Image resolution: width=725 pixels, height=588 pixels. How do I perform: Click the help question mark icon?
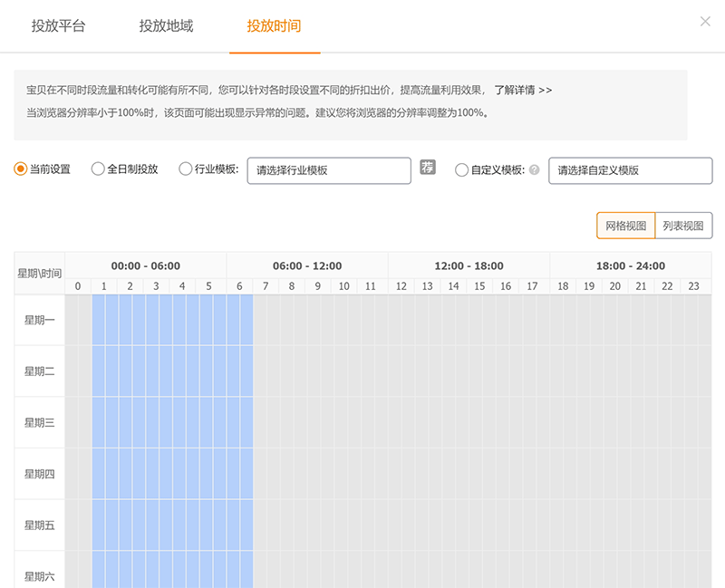(535, 169)
